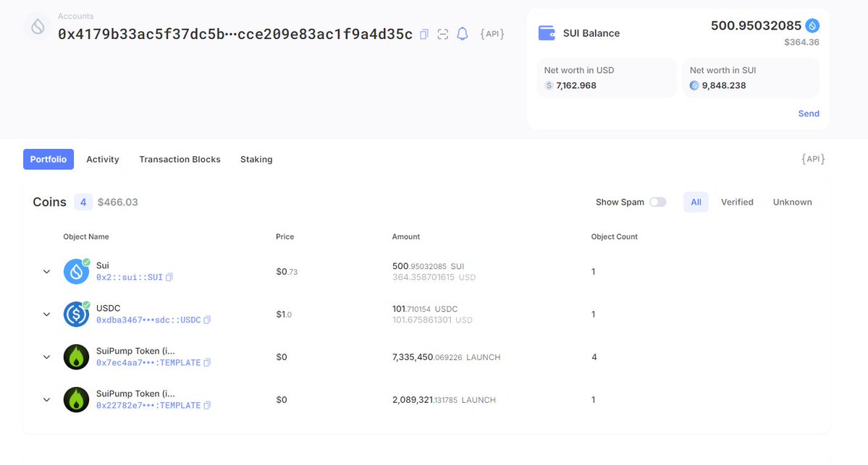Expand the Sui coin row

coord(46,271)
